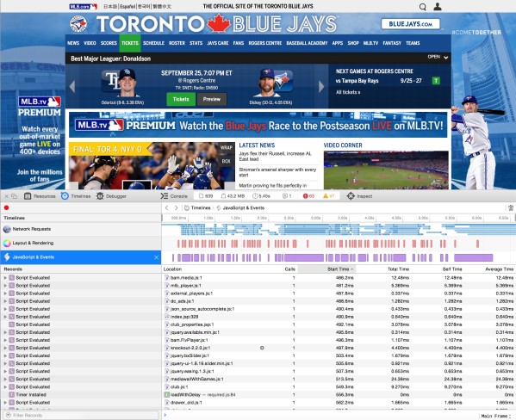516x420 pixels.
Task: Open the ROSTER menu on site
Action: point(177,43)
